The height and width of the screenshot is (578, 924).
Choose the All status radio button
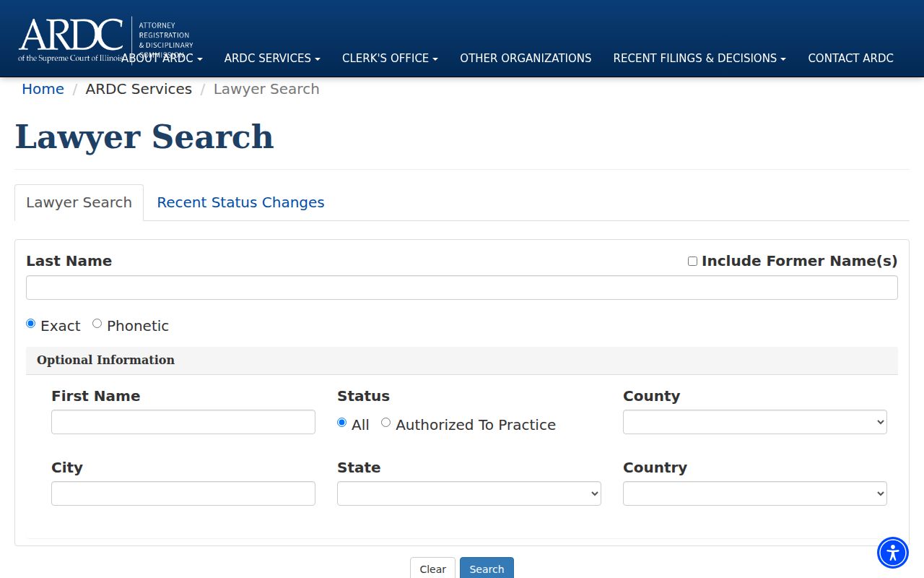[341, 423]
